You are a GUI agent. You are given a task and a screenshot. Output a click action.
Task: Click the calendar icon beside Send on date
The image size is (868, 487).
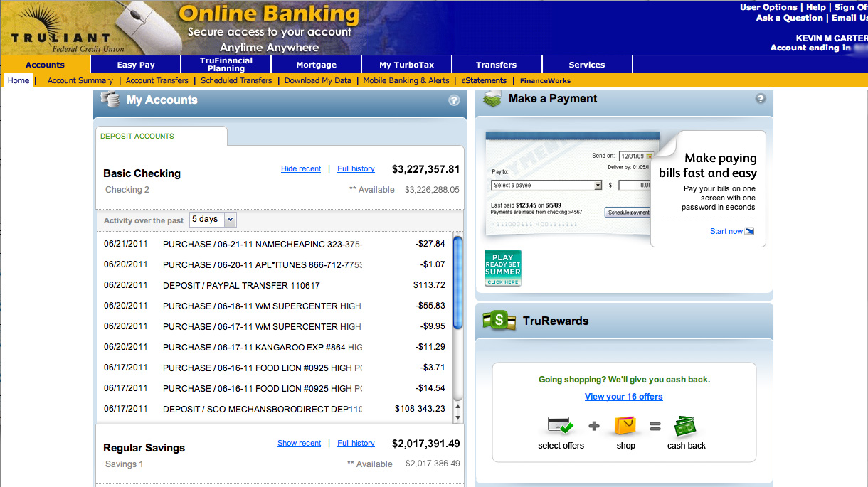[649, 156]
